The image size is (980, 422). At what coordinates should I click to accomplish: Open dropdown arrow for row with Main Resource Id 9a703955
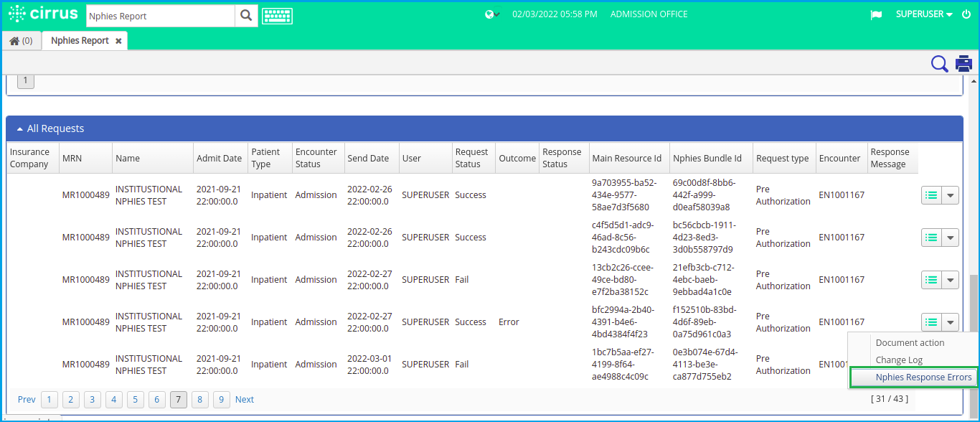coord(950,195)
